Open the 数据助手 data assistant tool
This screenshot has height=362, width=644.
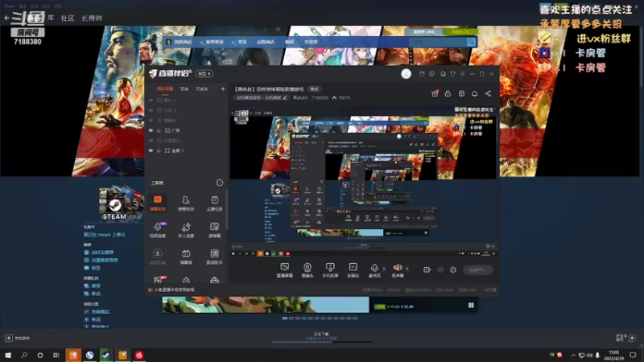click(x=214, y=257)
